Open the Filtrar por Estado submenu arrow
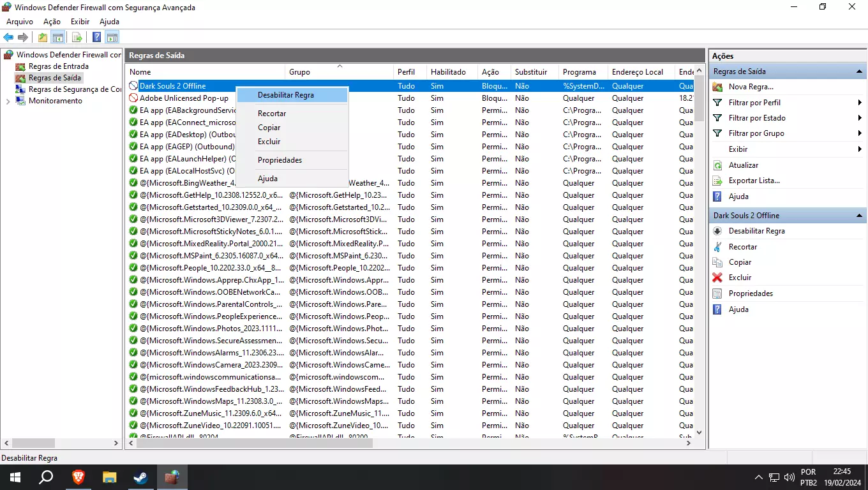The image size is (868, 490). 860,118
